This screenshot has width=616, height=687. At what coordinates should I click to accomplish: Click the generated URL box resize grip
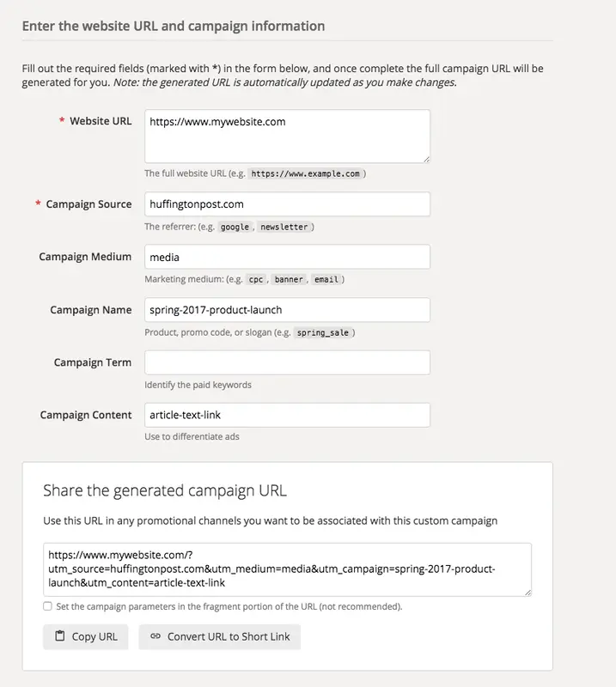tap(528, 592)
